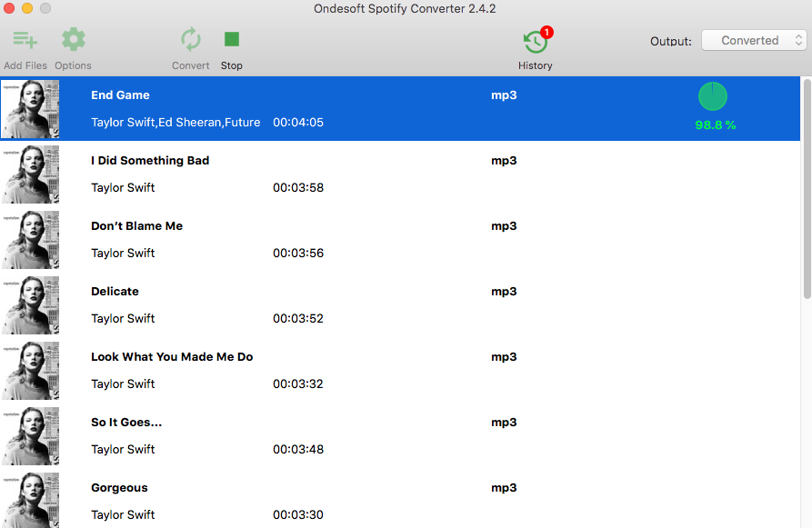Image resolution: width=812 pixels, height=528 pixels.
Task: Close the window with the red button
Action: point(9,8)
